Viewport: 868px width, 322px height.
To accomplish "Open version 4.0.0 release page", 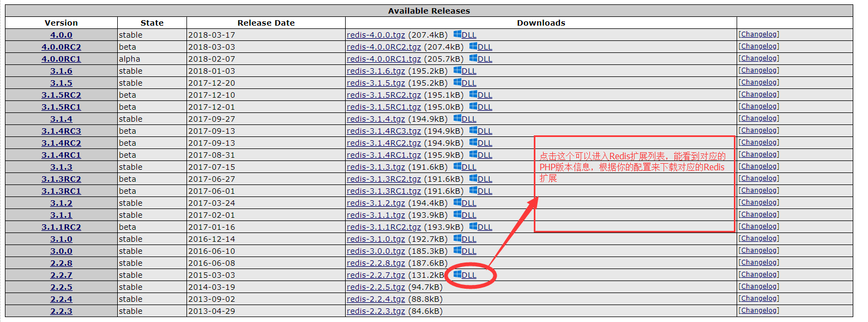I will [61, 35].
